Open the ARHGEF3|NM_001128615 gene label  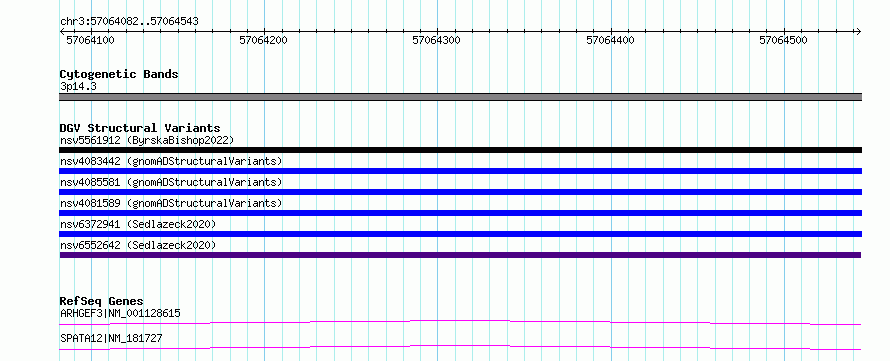coord(120,313)
